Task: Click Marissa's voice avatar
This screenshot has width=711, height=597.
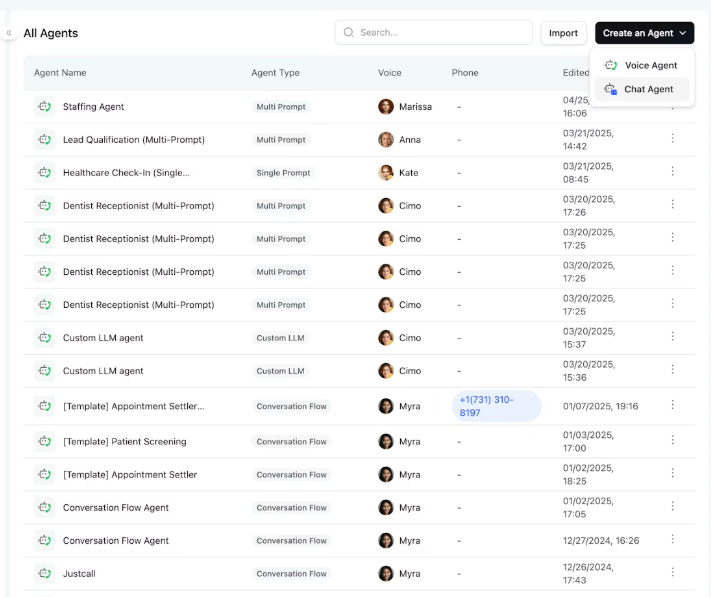Action: click(x=386, y=107)
